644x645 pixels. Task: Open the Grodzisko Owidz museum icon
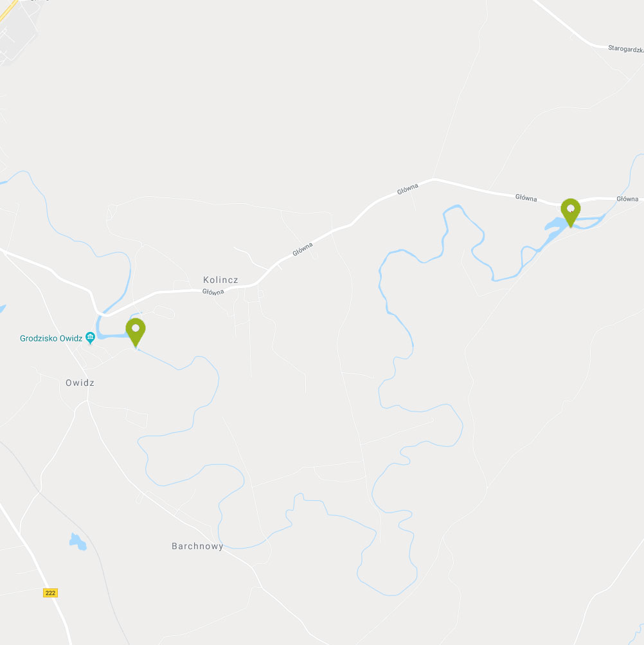pos(90,338)
